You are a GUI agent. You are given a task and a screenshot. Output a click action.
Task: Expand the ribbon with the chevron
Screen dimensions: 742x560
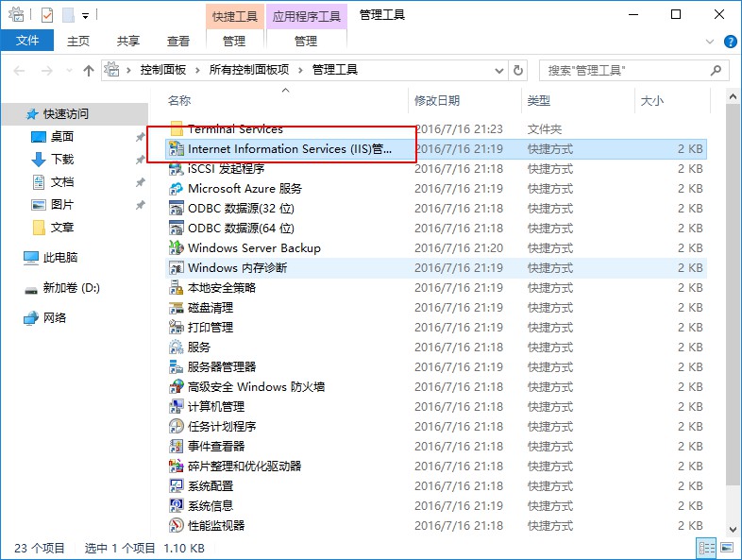click(710, 42)
